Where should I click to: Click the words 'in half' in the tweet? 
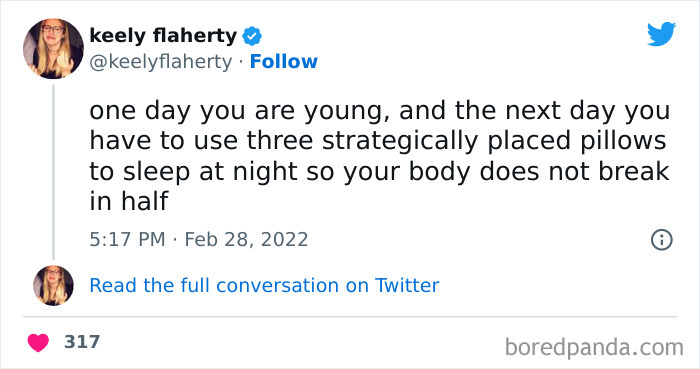pos(129,201)
